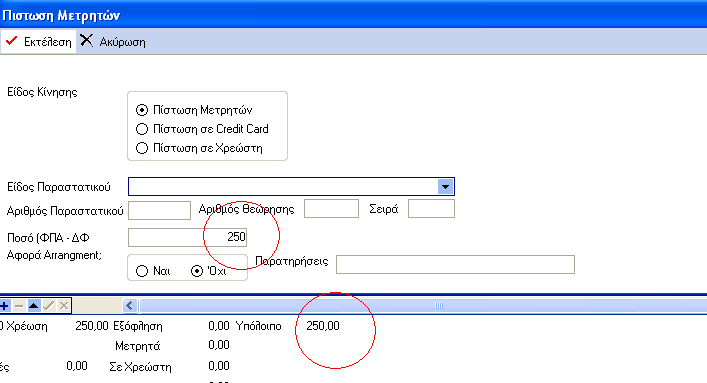Click the checkmark post-record navigator icon
The height and width of the screenshot is (383, 707).
tap(49, 306)
